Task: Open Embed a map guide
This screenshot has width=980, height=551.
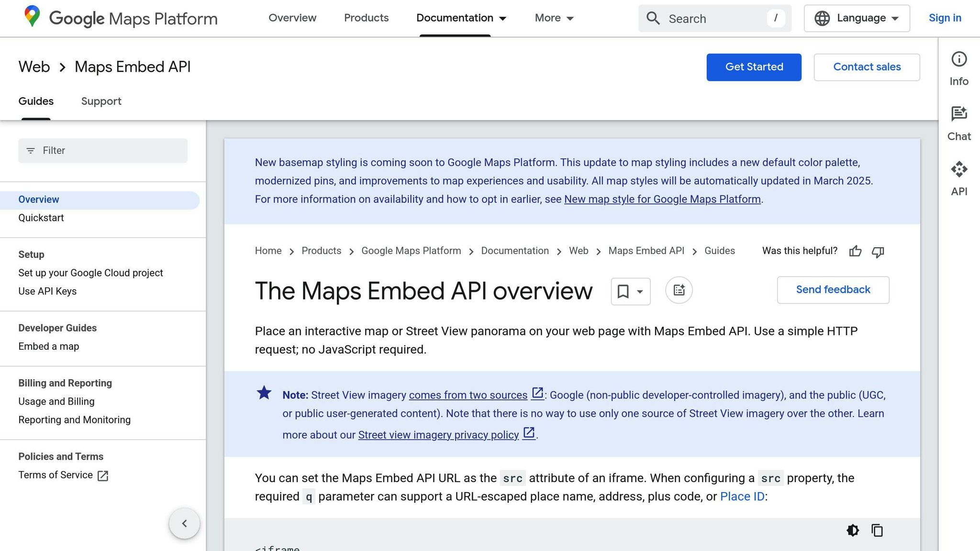Action: [49, 346]
